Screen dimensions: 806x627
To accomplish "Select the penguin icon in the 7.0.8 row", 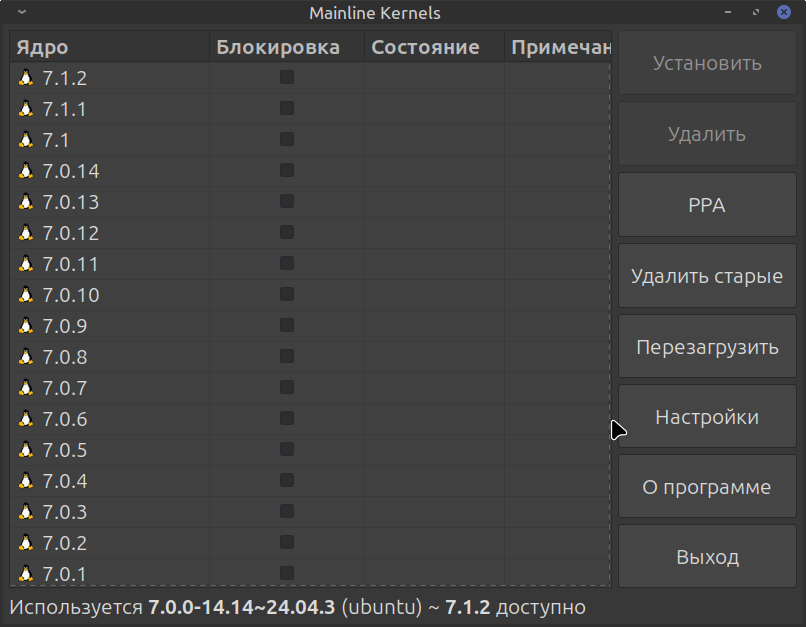I will [26, 357].
